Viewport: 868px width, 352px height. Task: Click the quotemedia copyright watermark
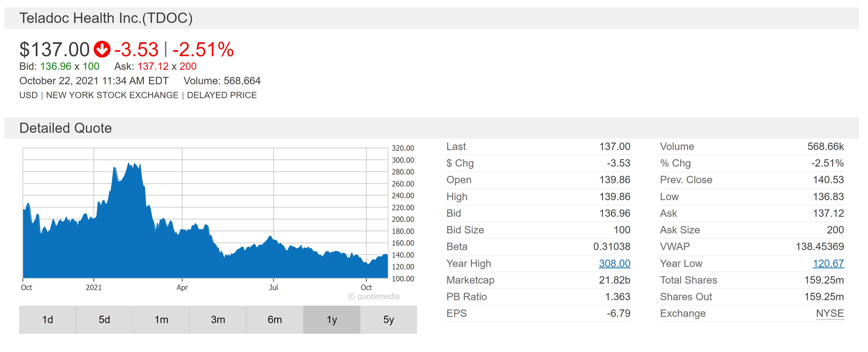tap(374, 296)
